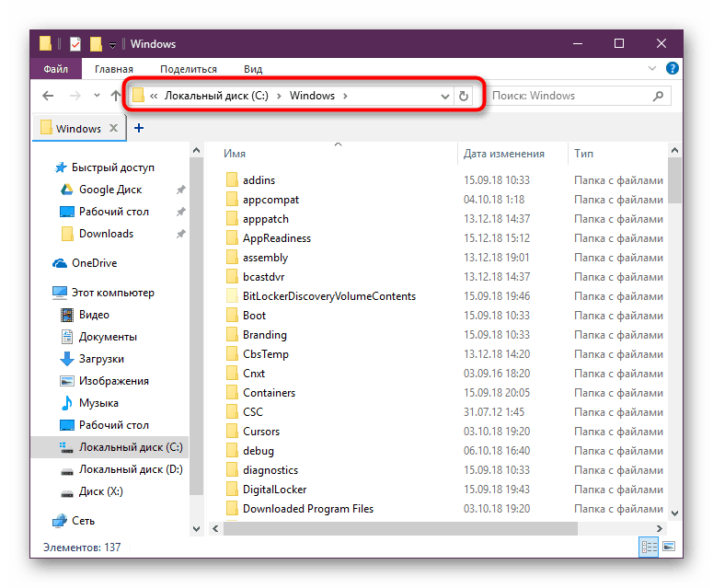Open the recent locations dropdown arrow

[97, 96]
